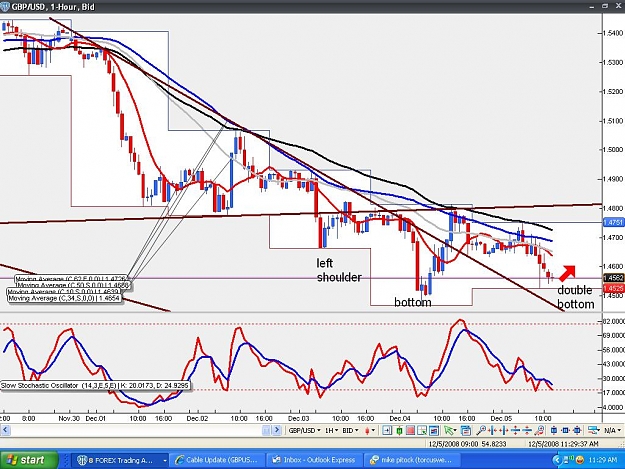Click the vertical expand chart icon

click(x=515, y=430)
